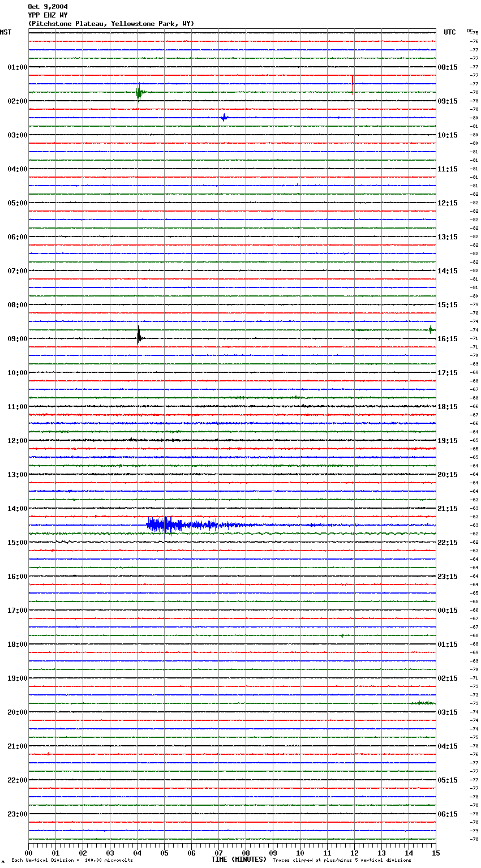Viewport: 481px width, 868px height.
Task: Click the "09:15" UTC row label
Action: [448, 101]
